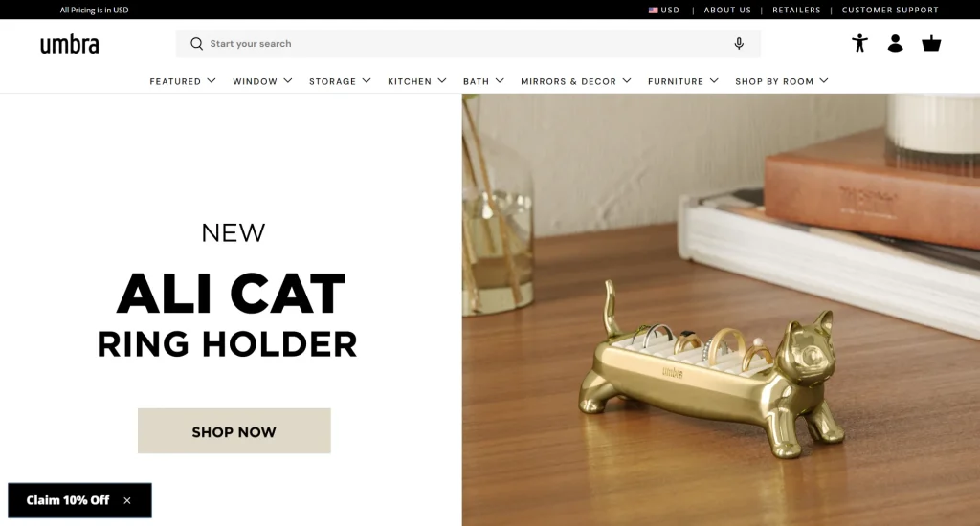Open the Shop By Room menu
Image resolution: width=980 pixels, height=526 pixels.
[x=782, y=81]
